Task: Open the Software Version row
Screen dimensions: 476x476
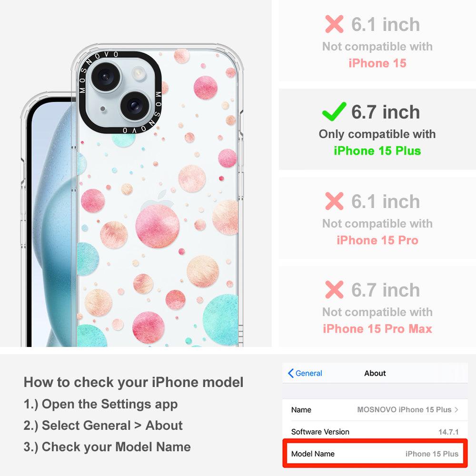Action: (375, 431)
